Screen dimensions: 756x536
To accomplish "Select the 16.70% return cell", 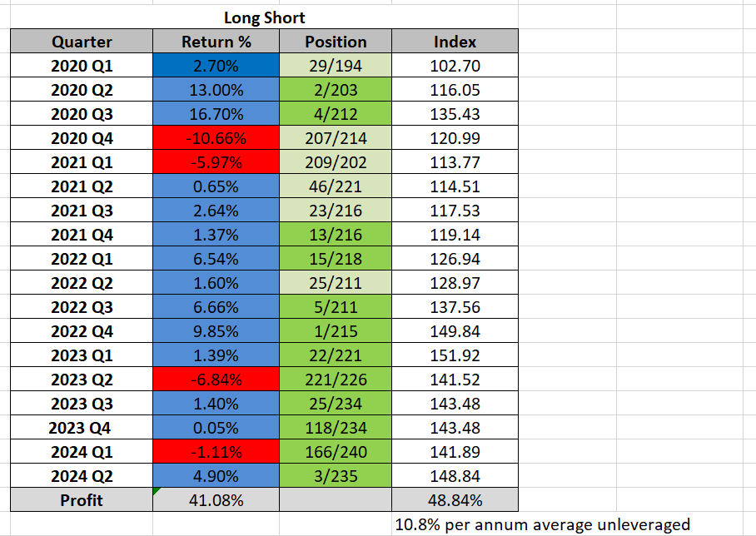I will pyautogui.click(x=216, y=114).
